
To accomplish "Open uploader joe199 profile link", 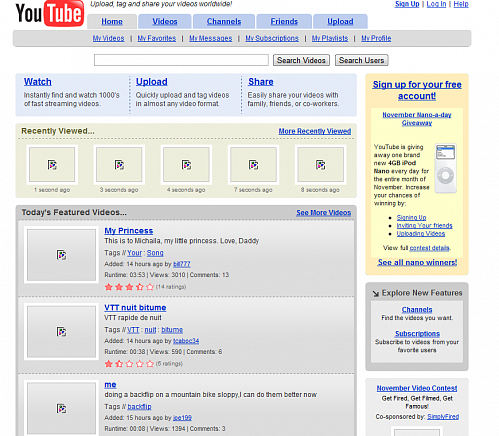I will pyautogui.click(x=182, y=418).
